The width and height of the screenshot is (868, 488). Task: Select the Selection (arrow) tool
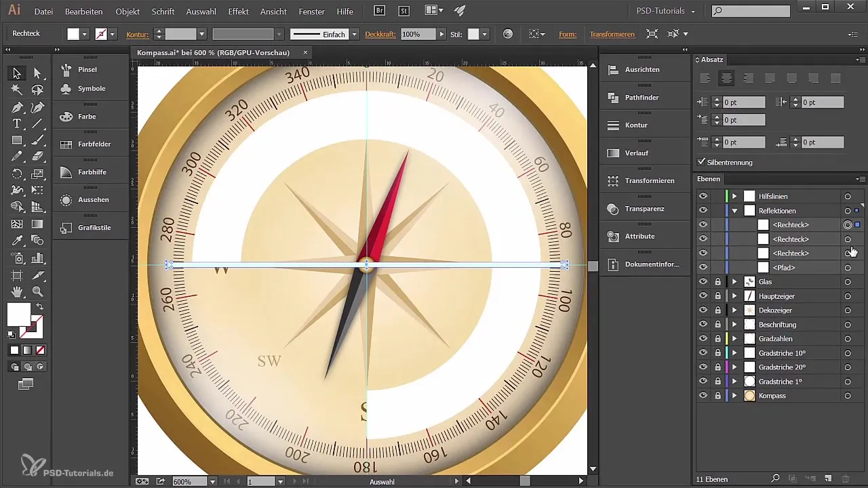click(17, 73)
